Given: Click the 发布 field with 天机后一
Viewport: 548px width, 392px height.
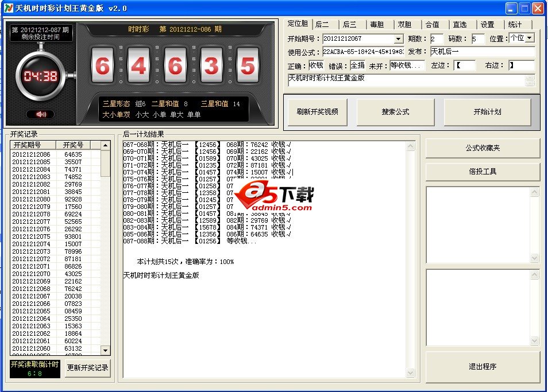Looking at the screenshot, I should tap(483, 52).
